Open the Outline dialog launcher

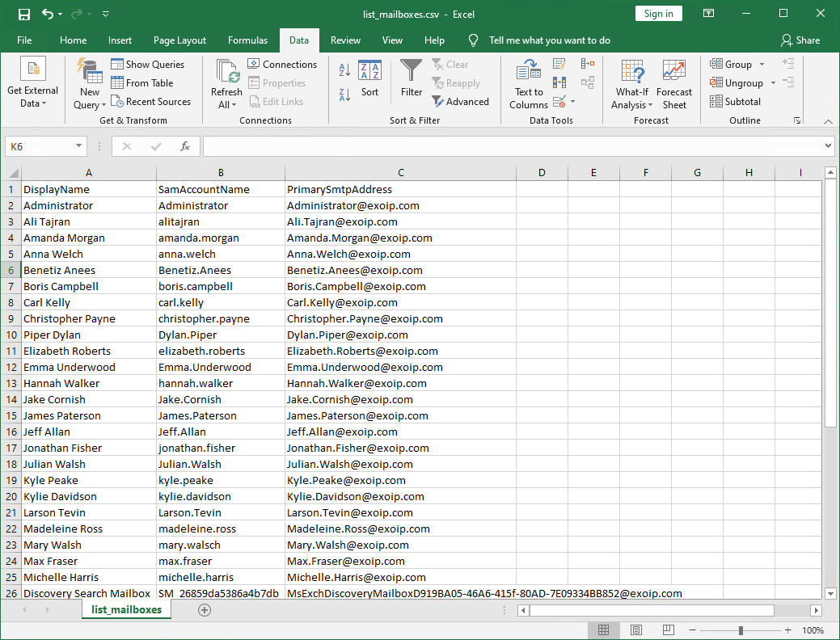pyautogui.click(x=797, y=120)
